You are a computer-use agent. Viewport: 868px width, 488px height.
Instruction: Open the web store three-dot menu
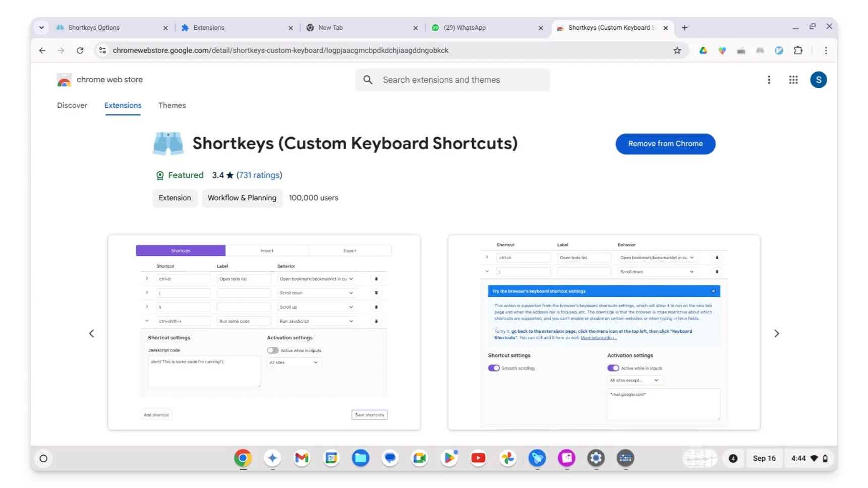point(769,80)
